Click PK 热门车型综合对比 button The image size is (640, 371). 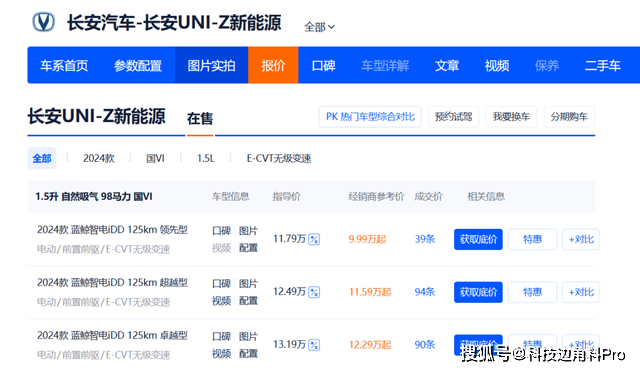(370, 117)
